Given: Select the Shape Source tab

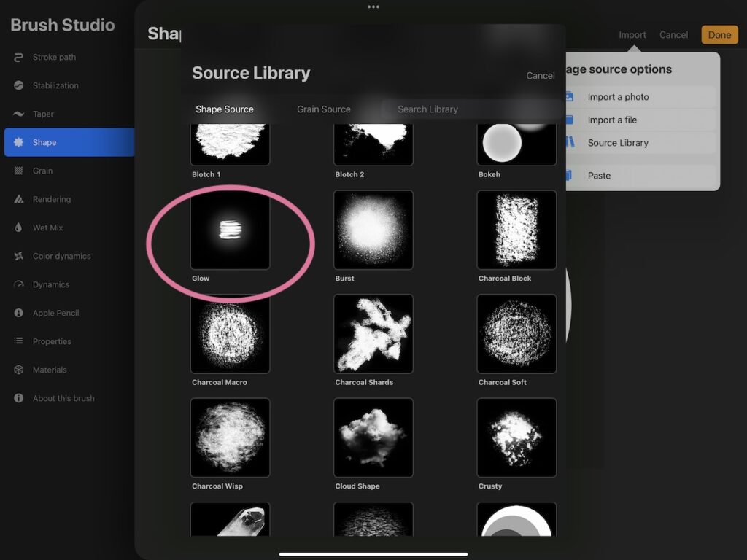Looking at the screenshot, I should (x=225, y=109).
